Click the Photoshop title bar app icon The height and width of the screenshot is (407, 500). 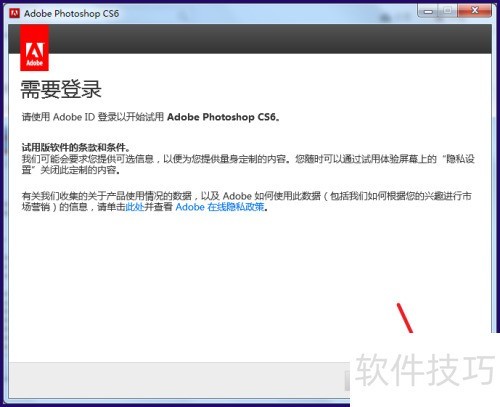click(15, 13)
